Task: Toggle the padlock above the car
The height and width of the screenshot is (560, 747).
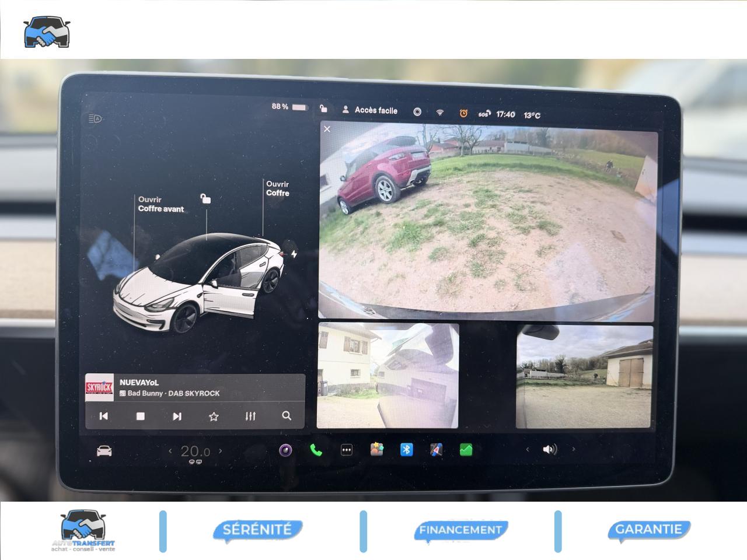Action: (205, 199)
